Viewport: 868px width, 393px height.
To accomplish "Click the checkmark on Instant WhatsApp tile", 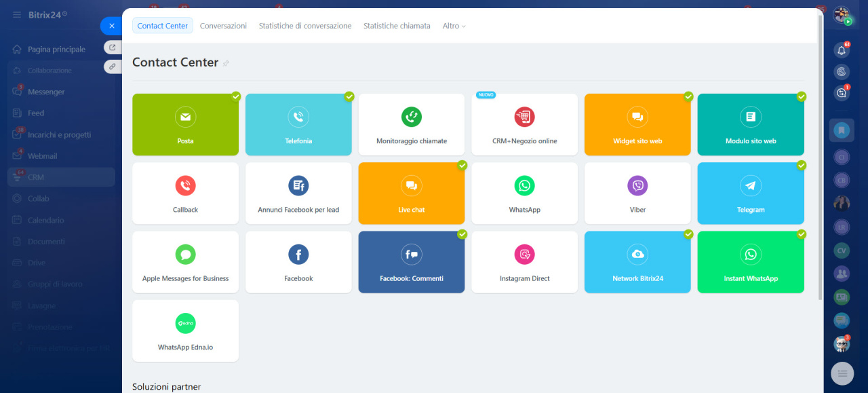I will [801, 233].
